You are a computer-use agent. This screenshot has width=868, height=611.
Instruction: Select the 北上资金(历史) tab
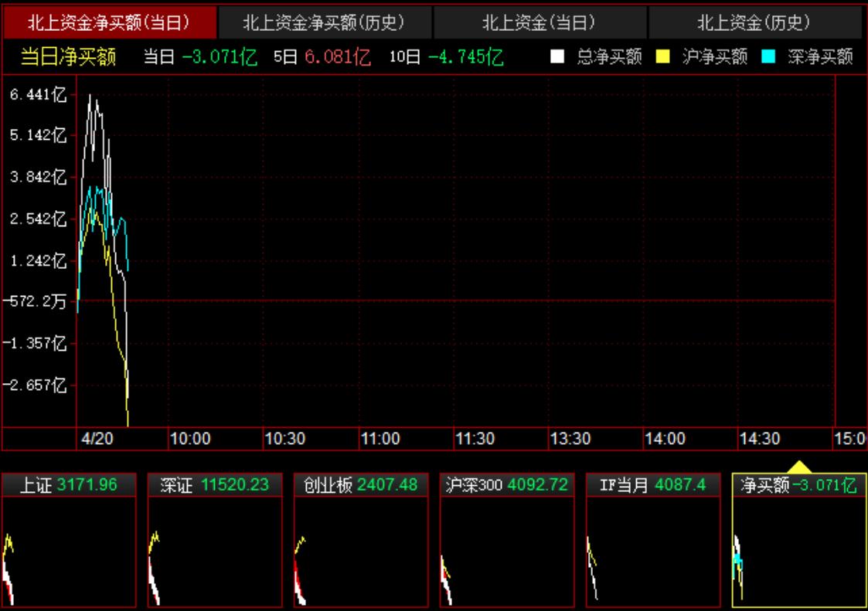coord(754,23)
